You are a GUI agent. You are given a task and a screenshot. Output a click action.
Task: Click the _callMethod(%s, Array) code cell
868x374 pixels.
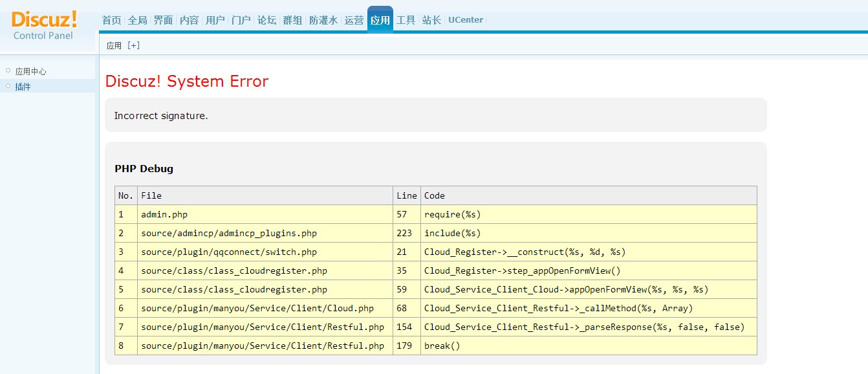coord(589,308)
